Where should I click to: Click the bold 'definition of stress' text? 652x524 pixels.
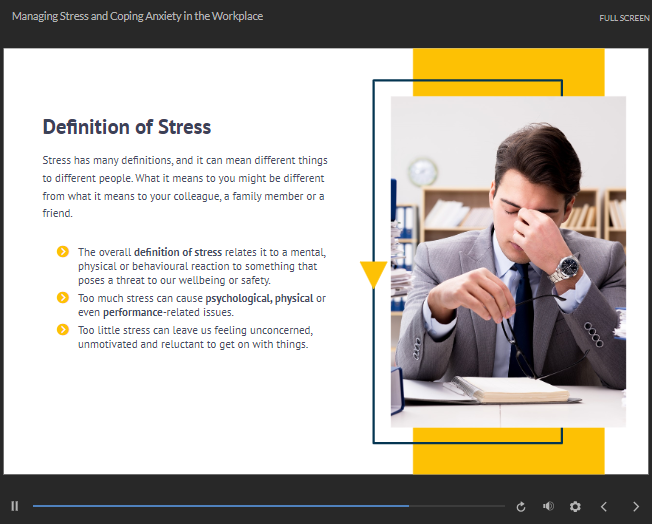point(178,252)
